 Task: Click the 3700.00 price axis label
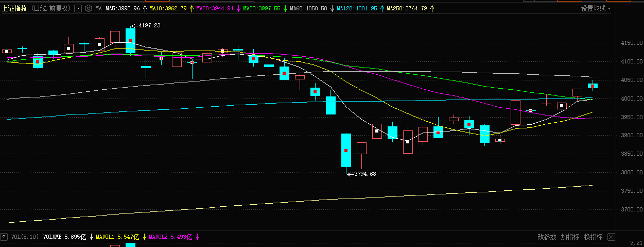click(631, 210)
